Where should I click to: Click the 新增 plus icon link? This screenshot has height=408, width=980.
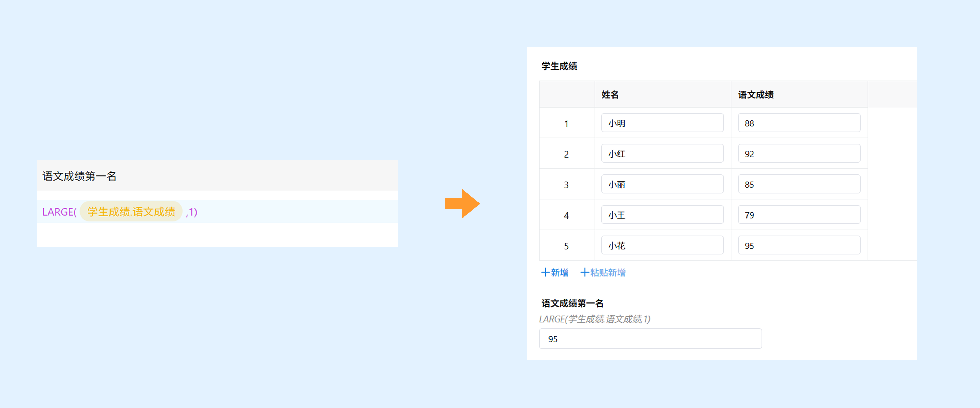pyautogui.click(x=554, y=272)
